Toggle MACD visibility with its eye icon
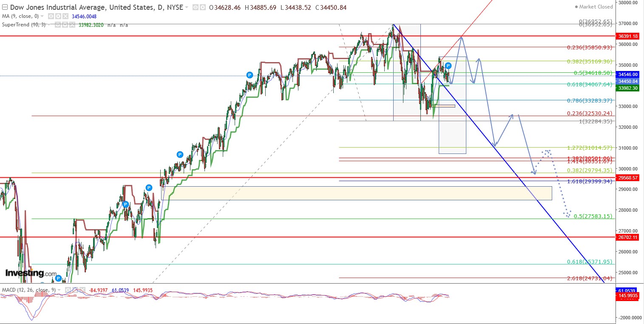Viewport: 644px width, 324px height. pyautogui.click(x=67, y=290)
